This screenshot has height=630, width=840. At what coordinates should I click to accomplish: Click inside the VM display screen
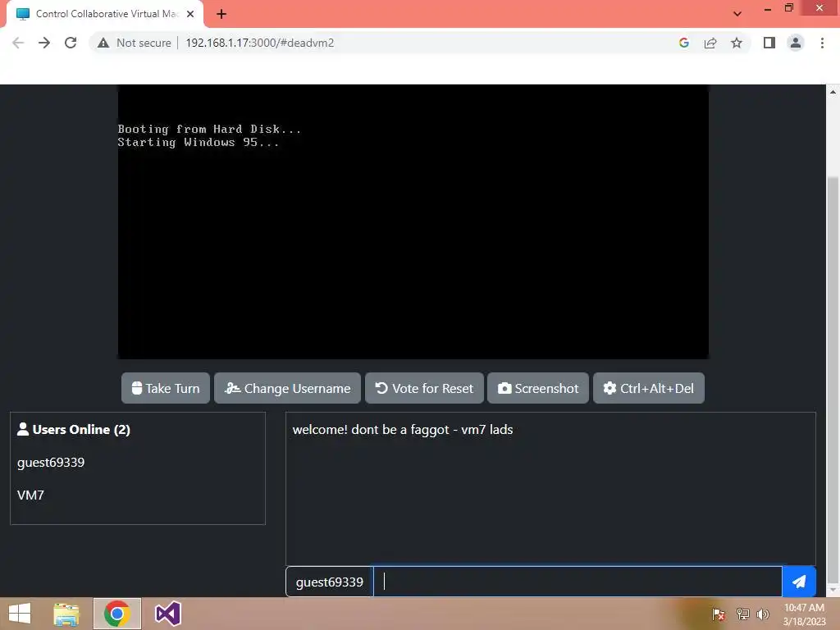(413, 221)
